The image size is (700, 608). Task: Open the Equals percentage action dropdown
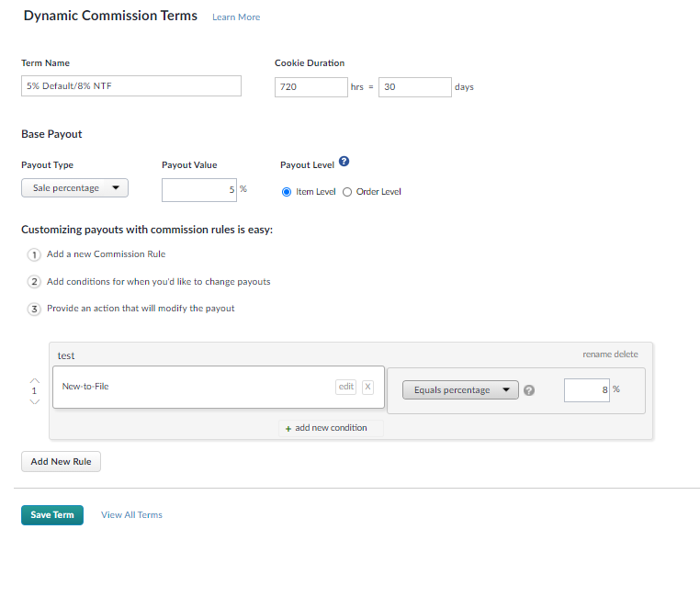(x=460, y=389)
